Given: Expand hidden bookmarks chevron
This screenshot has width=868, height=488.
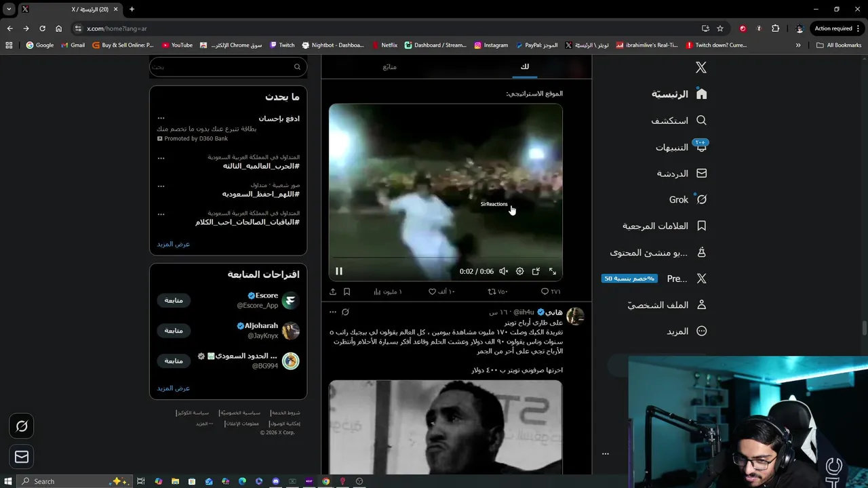Looking at the screenshot, I should [798, 45].
